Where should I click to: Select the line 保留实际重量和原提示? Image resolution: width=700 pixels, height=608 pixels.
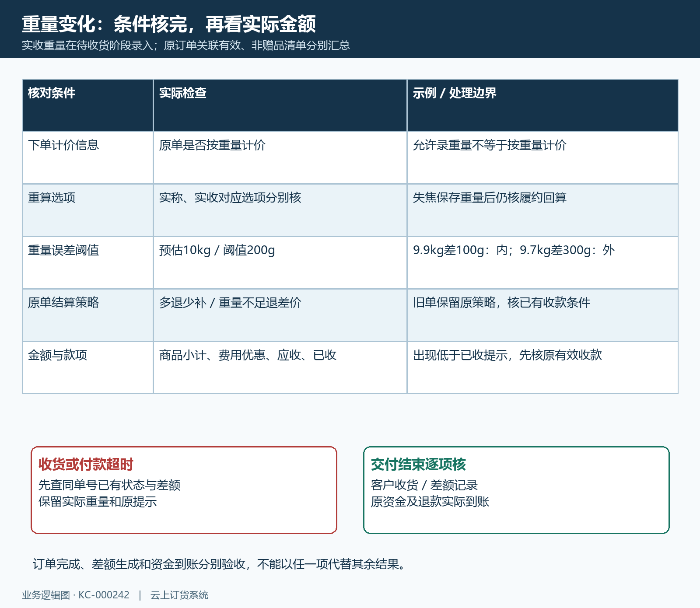pos(98,502)
